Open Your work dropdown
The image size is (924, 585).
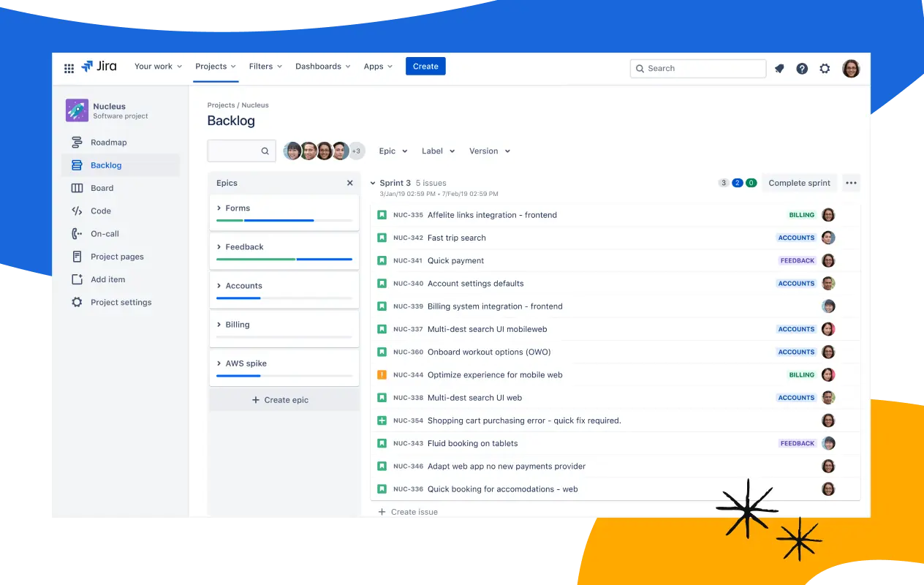(x=158, y=67)
